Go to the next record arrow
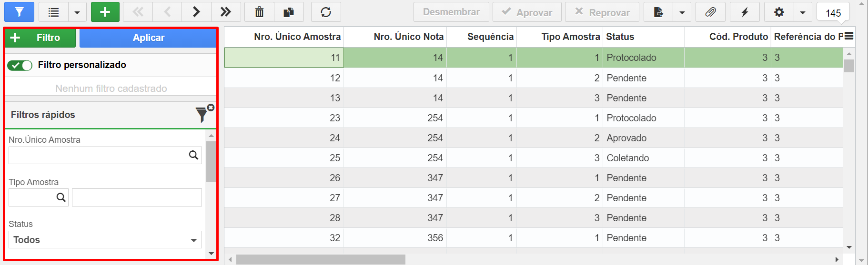 [196, 12]
